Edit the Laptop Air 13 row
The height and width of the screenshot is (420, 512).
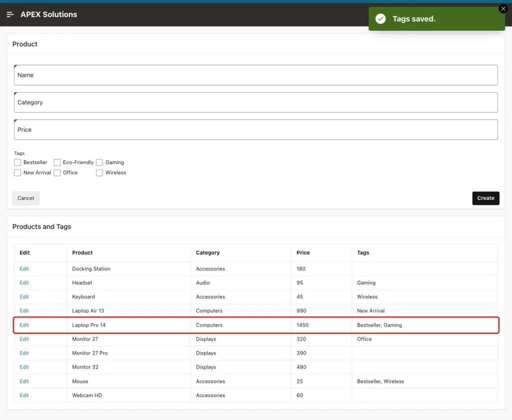click(24, 311)
